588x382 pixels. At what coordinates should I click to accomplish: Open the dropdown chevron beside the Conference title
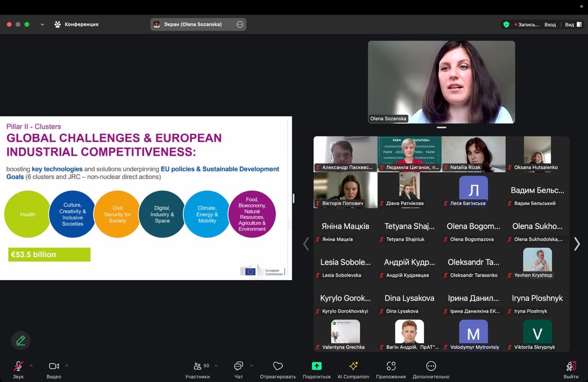tap(42, 24)
